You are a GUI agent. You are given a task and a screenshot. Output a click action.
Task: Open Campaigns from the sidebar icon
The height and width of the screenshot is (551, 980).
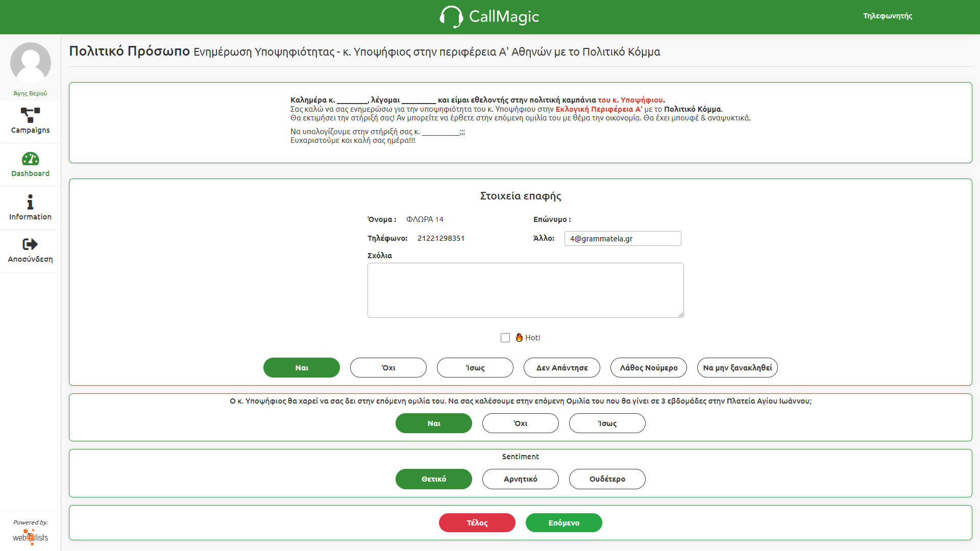pyautogui.click(x=30, y=115)
